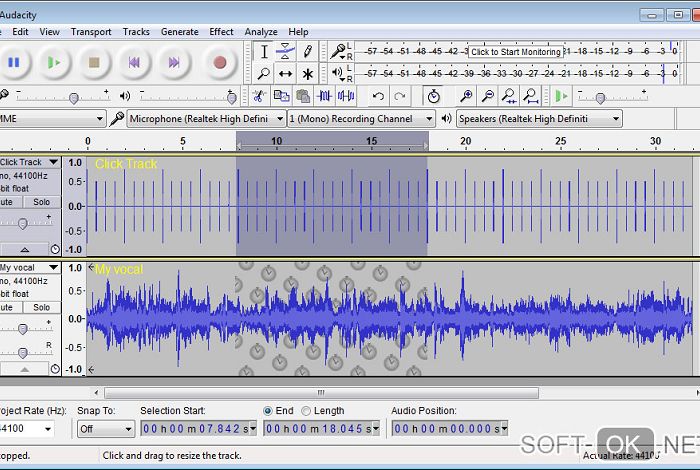This screenshot has width=700, height=470.
Task: Open the Analyze menu
Action: pyautogui.click(x=261, y=32)
